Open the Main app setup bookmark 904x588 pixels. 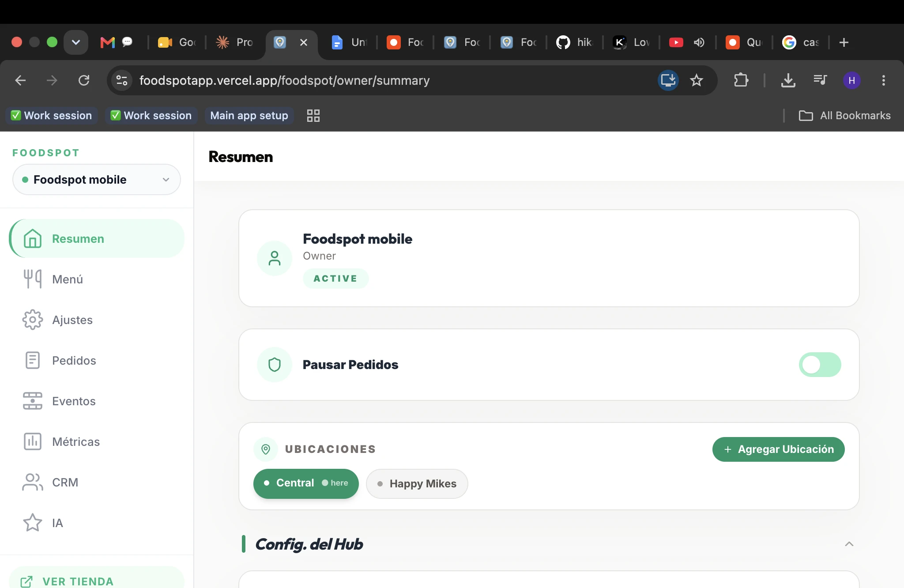[249, 116]
